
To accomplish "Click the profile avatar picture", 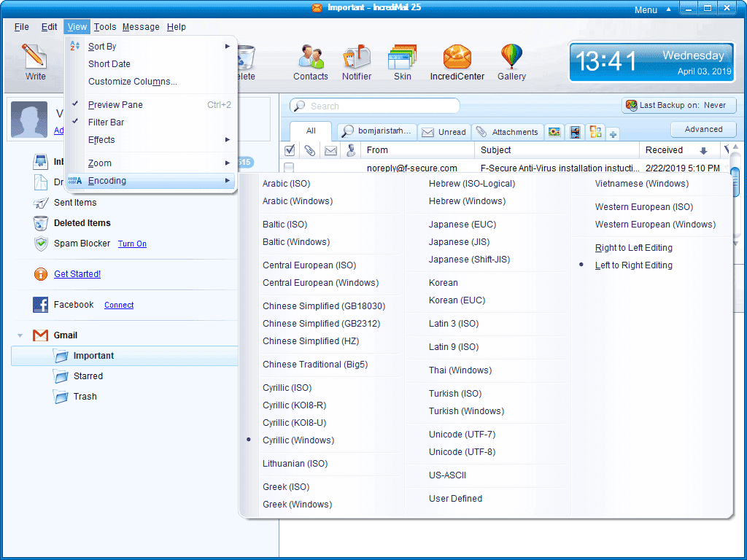I will [x=29, y=120].
